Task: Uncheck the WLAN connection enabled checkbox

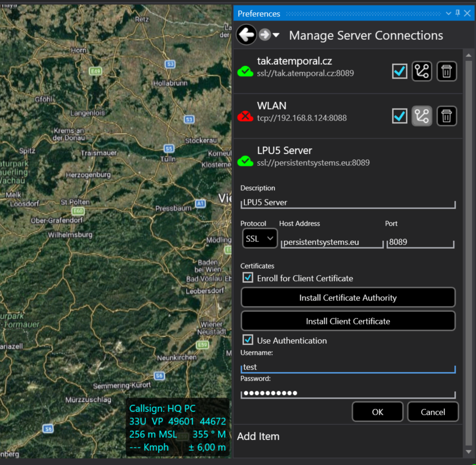Action: click(400, 116)
